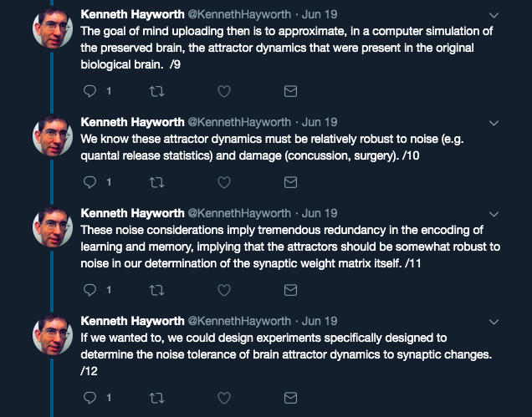This screenshot has height=417, width=532.
Task: Expand options chevron on the /12 tweet
Action: [494, 322]
